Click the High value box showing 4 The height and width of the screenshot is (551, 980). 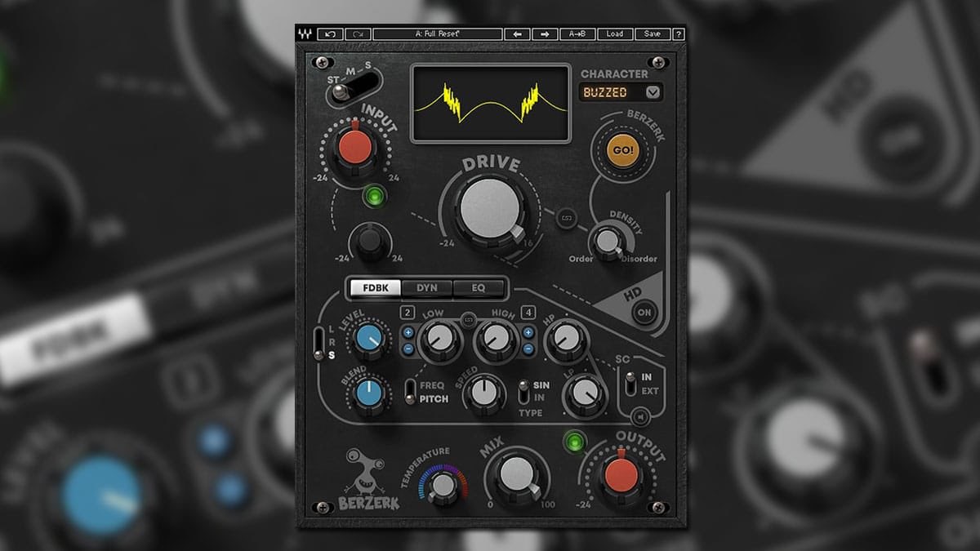point(528,313)
